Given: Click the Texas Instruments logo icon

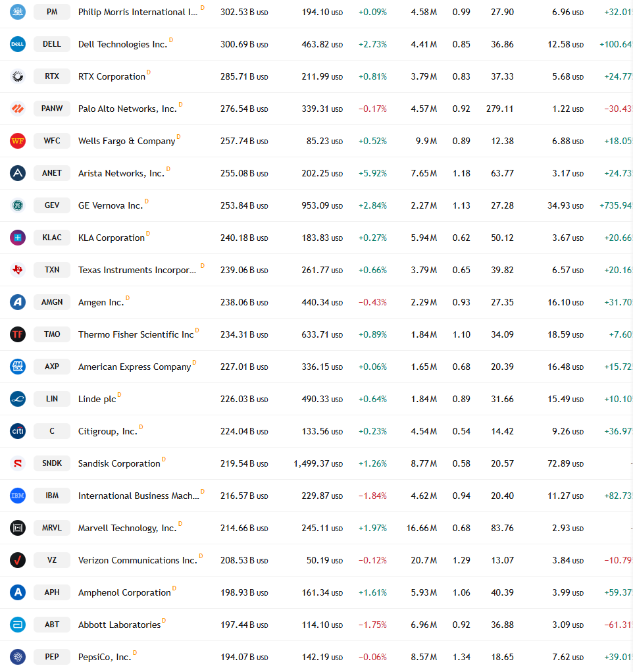Looking at the screenshot, I should pos(18,270).
